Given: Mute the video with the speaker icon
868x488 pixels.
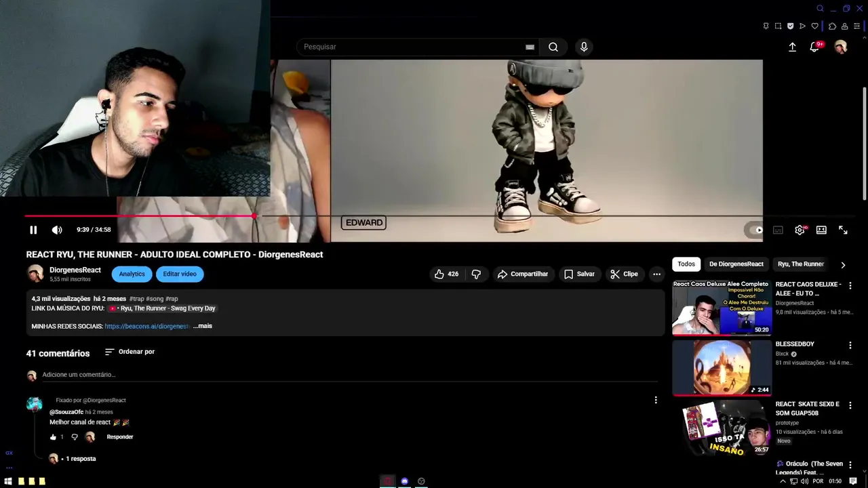Looking at the screenshot, I should (x=57, y=230).
